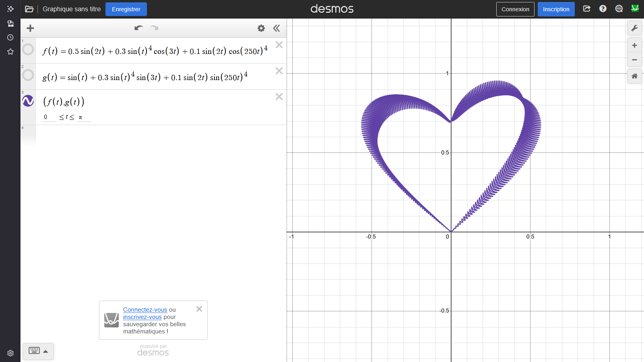Toggle visibility of f(t) expression
The image size is (644, 362).
(x=28, y=49)
